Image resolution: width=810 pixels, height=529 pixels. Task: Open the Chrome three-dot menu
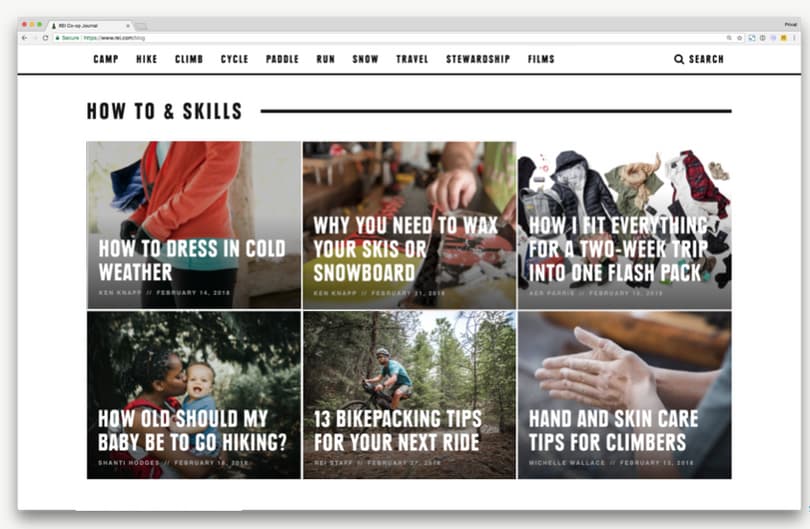click(x=795, y=38)
